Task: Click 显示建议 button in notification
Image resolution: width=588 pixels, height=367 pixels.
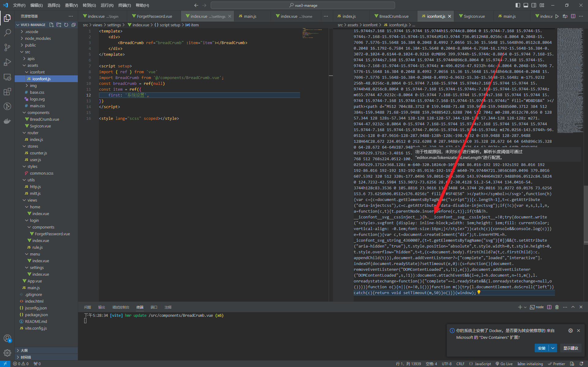Action: pos(571,348)
